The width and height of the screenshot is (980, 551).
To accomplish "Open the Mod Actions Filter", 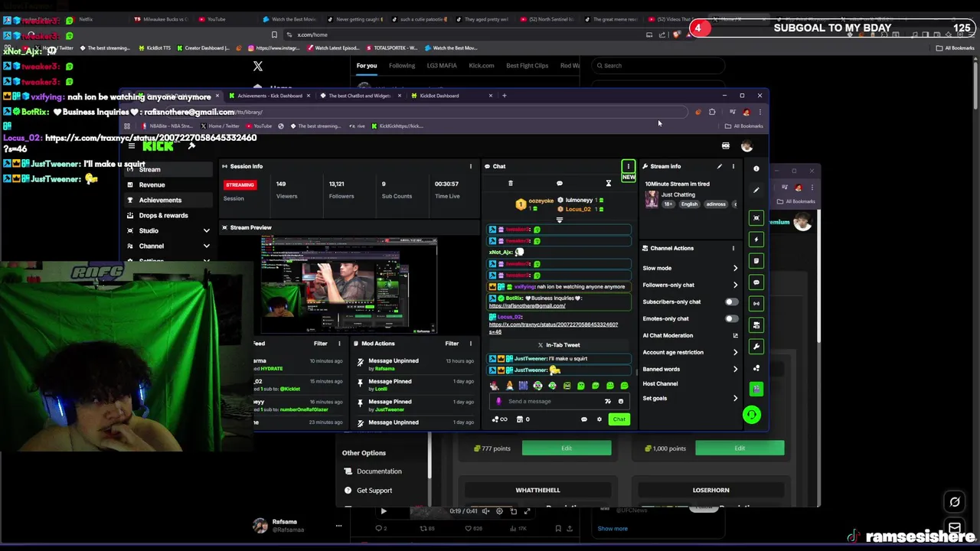I will (x=452, y=344).
